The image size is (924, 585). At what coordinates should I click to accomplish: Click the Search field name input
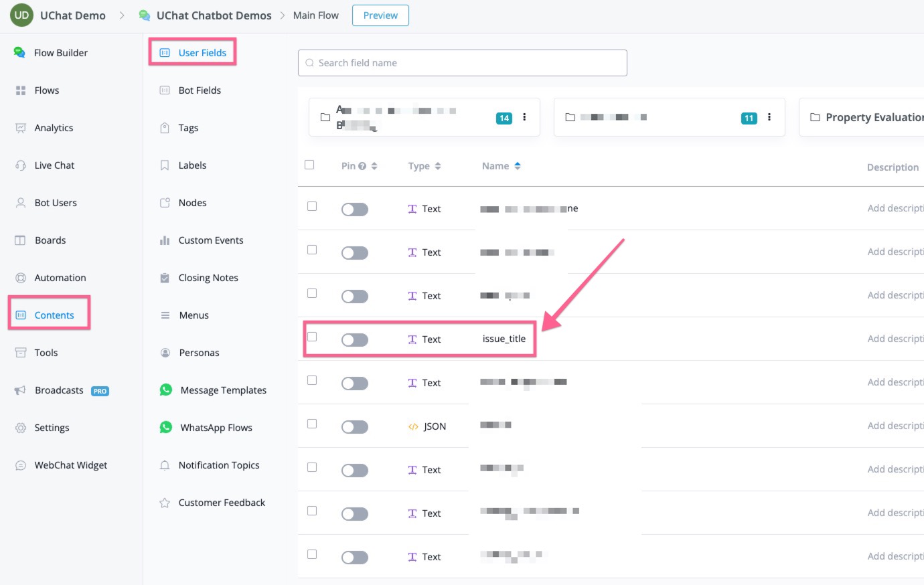point(463,63)
